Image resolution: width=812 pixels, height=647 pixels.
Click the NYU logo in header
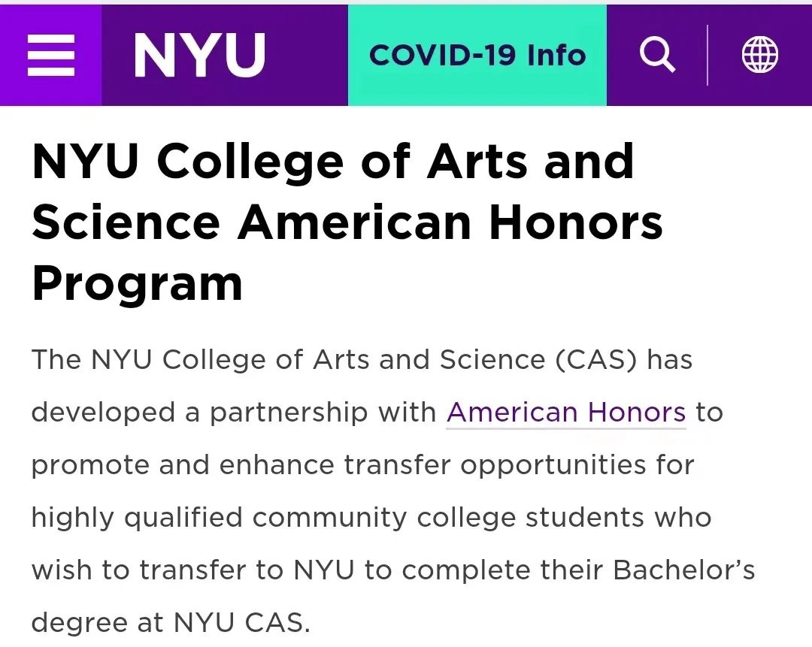click(x=199, y=55)
